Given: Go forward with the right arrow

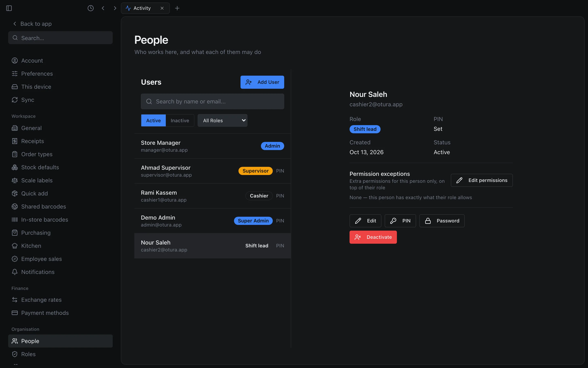Looking at the screenshot, I should tap(115, 8).
